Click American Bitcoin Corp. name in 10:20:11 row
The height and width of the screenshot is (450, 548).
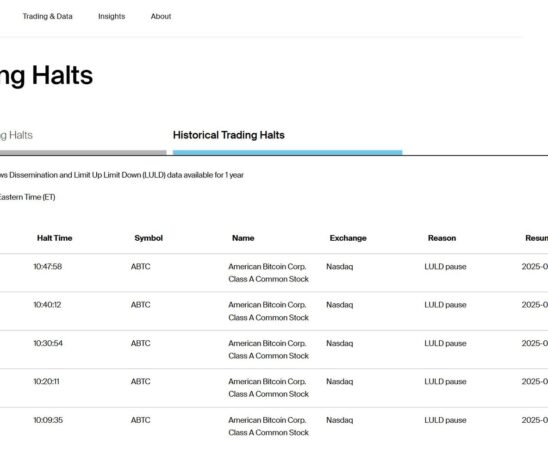click(268, 388)
